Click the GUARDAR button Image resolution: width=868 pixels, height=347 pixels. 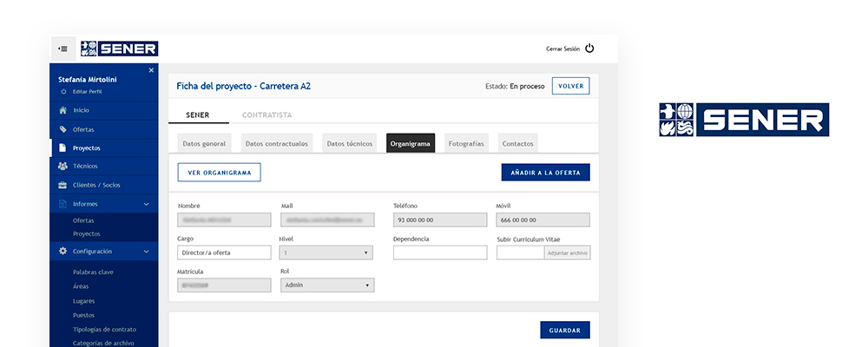(x=564, y=331)
